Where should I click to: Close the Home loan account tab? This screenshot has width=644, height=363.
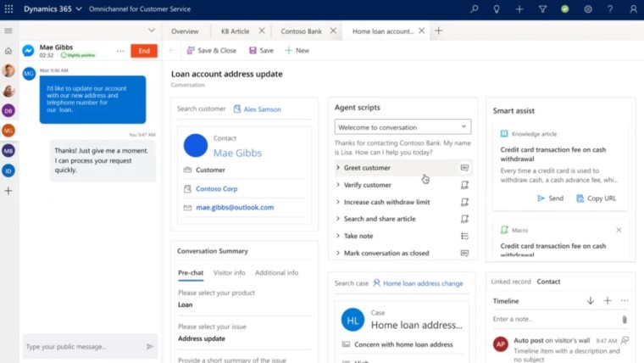point(421,31)
